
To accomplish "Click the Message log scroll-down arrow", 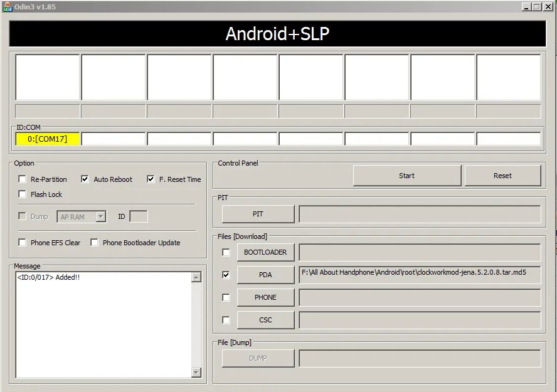I will pyautogui.click(x=196, y=372).
